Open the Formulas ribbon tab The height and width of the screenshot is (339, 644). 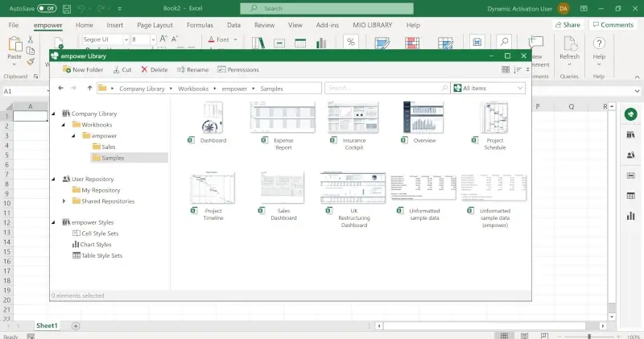point(200,25)
